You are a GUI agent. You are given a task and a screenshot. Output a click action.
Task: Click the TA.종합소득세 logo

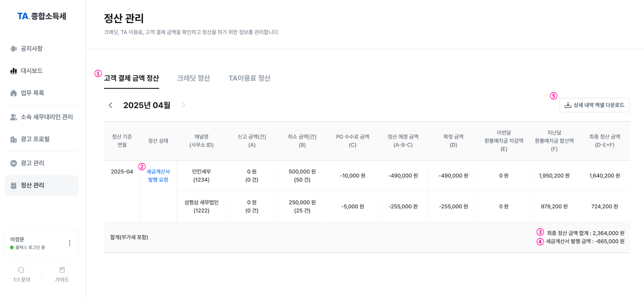tap(42, 16)
